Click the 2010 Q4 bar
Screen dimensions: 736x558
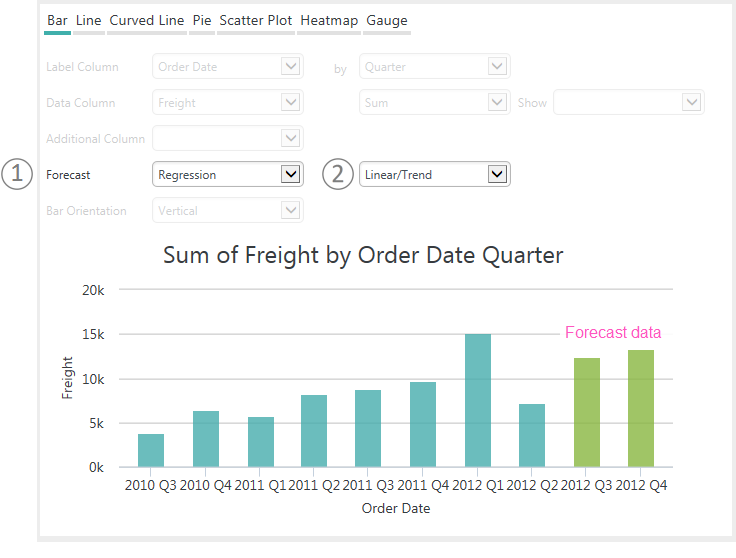pyautogui.click(x=206, y=439)
